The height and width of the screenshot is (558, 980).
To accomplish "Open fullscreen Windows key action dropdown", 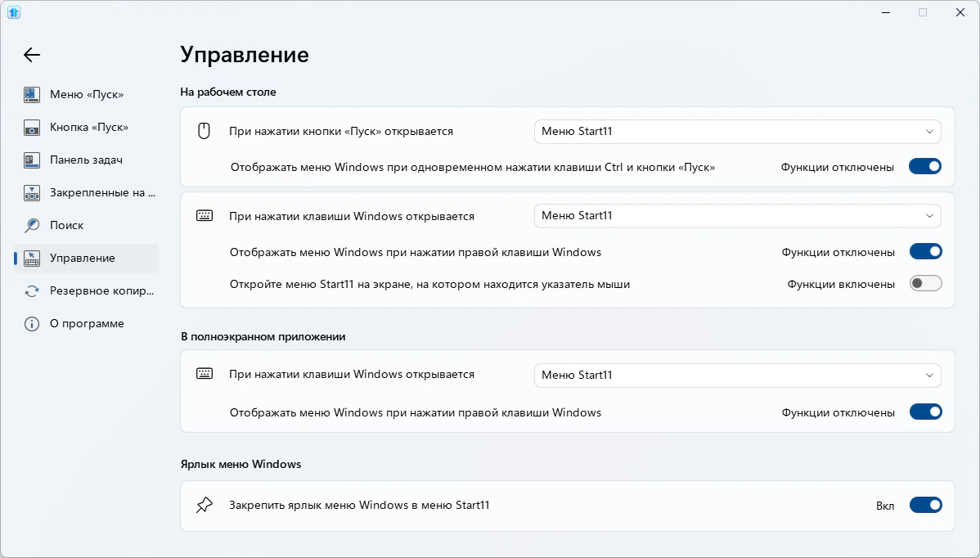I will point(738,375).
